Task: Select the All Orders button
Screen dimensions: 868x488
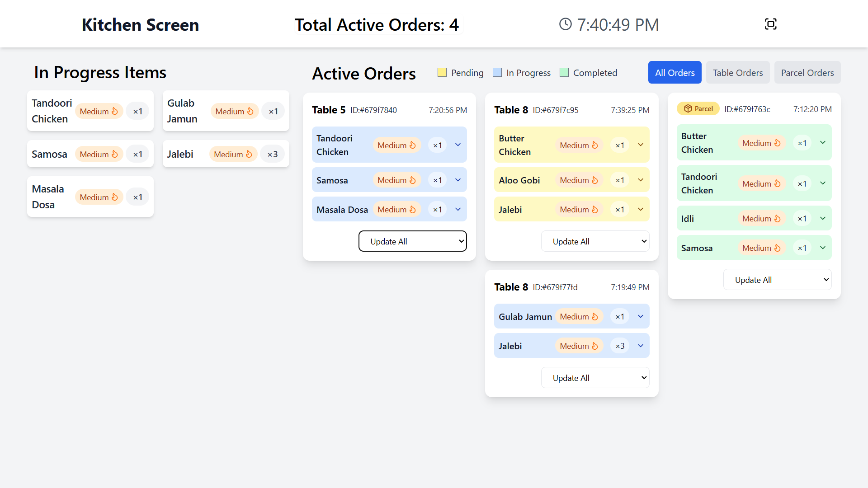Action: (x=675, y=72)
